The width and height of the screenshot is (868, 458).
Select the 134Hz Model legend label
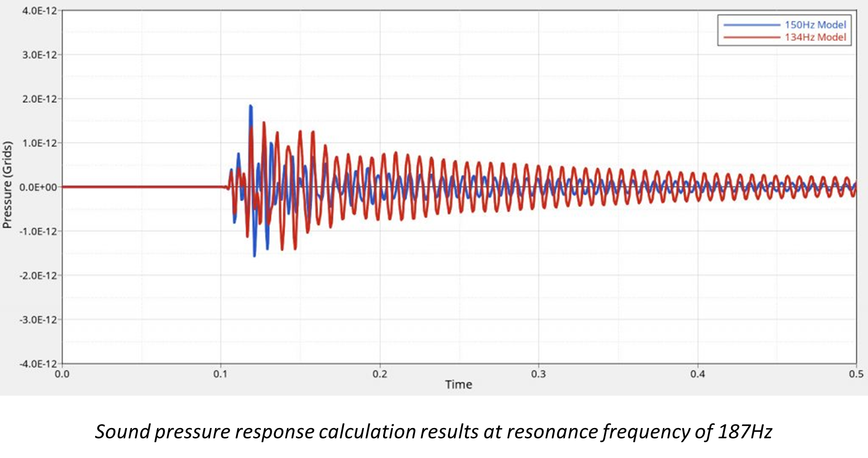(x=815, y=37)
